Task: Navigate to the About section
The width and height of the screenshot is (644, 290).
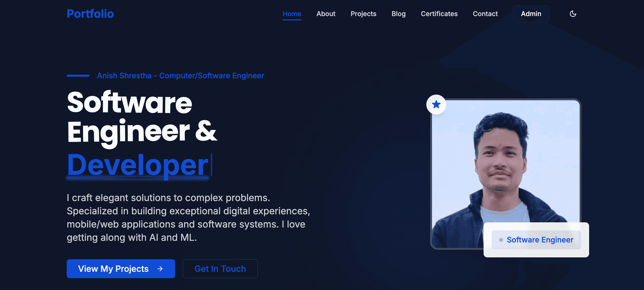Action: pyautogui.click(x=326, y=14)
